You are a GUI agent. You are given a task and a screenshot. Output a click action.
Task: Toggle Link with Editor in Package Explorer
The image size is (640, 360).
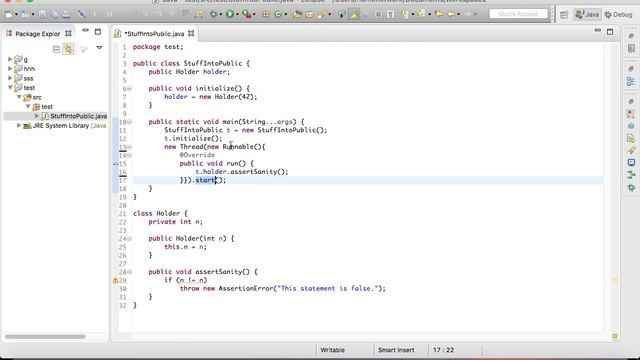[x=68, y=49]
